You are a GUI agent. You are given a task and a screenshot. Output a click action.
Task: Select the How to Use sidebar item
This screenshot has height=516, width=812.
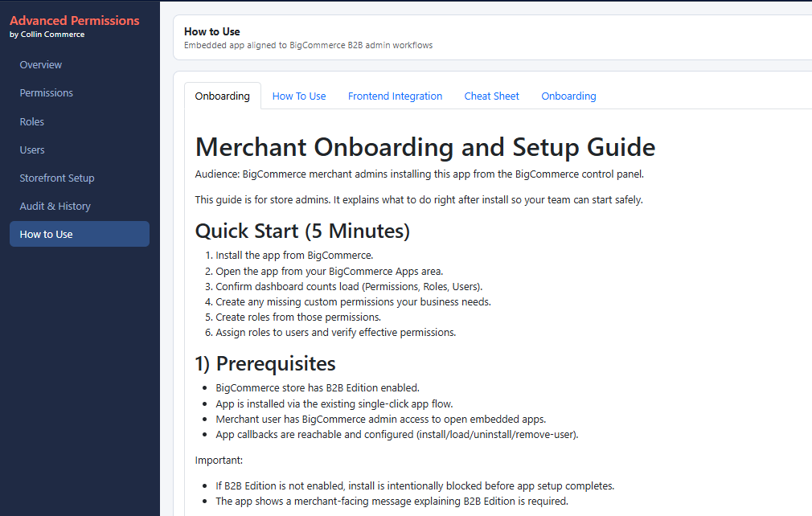(80, 234)
